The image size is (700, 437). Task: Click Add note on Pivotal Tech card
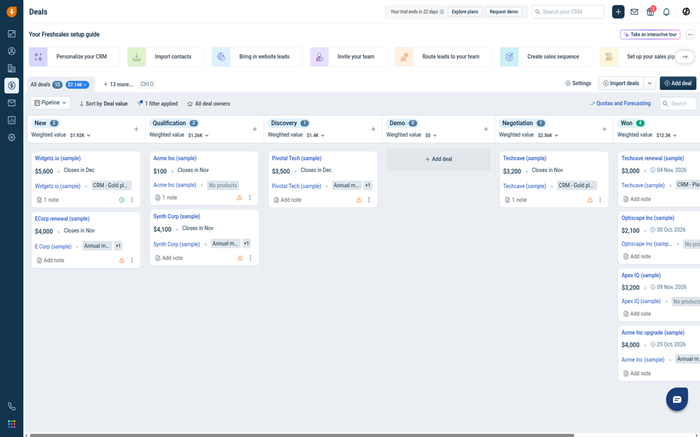[x=287, y=200]
